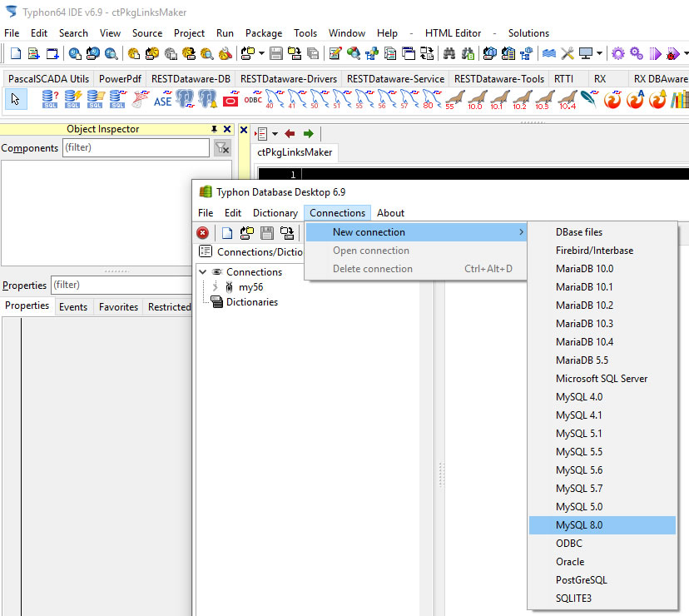Choose Oracle from connection types
The image size is (689, 616).
[602, 562]
